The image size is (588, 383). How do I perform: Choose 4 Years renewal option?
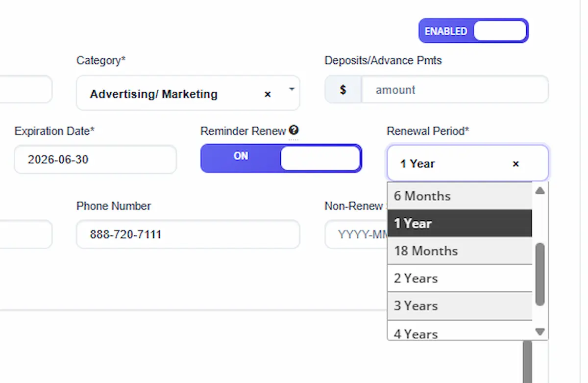coord(416,332)
